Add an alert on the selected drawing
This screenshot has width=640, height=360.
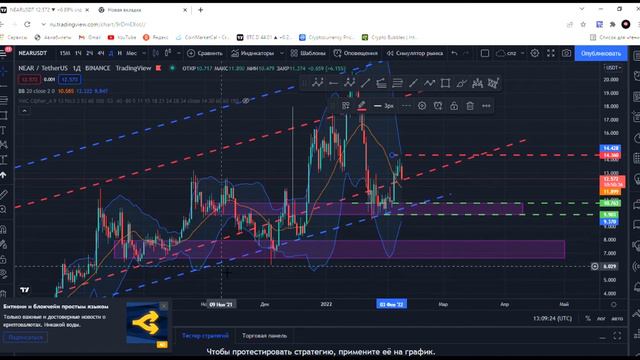438,106
